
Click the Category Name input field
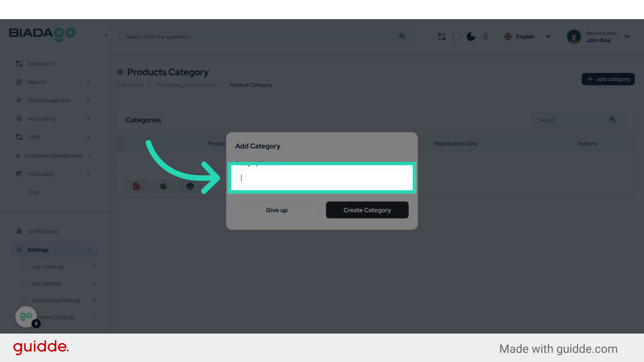[x=322, y=178]
